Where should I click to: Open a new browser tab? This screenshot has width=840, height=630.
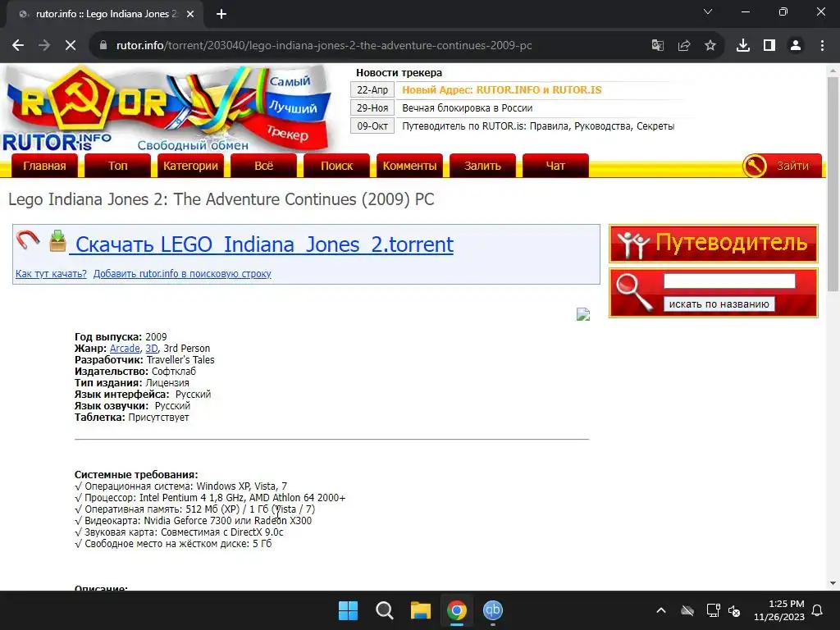pos(221,14)
